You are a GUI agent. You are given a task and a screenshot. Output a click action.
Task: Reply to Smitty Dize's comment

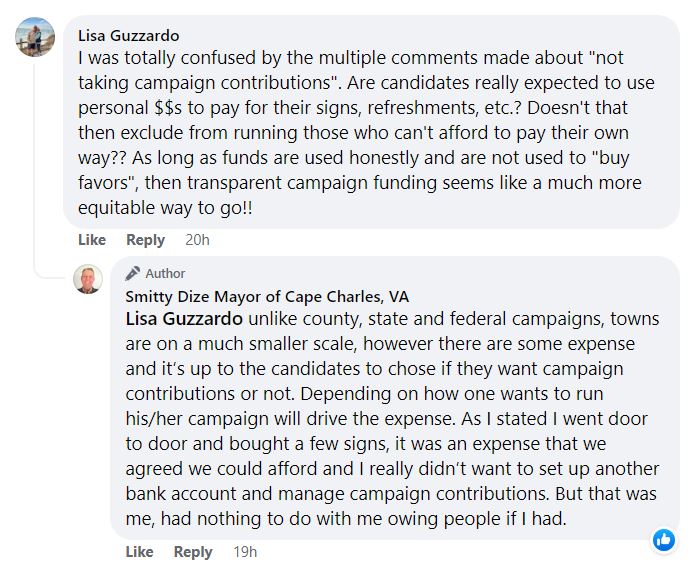point(193,551)
